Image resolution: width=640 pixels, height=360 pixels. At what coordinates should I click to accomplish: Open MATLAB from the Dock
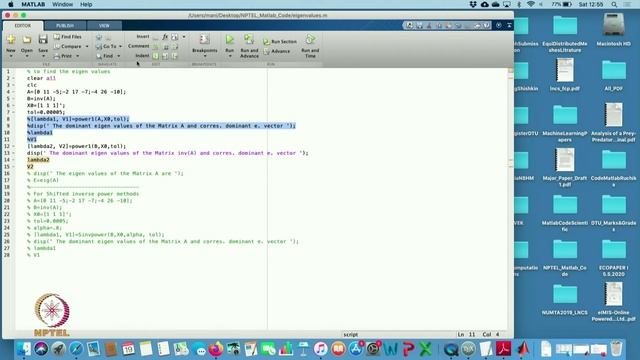click(523, 349)
